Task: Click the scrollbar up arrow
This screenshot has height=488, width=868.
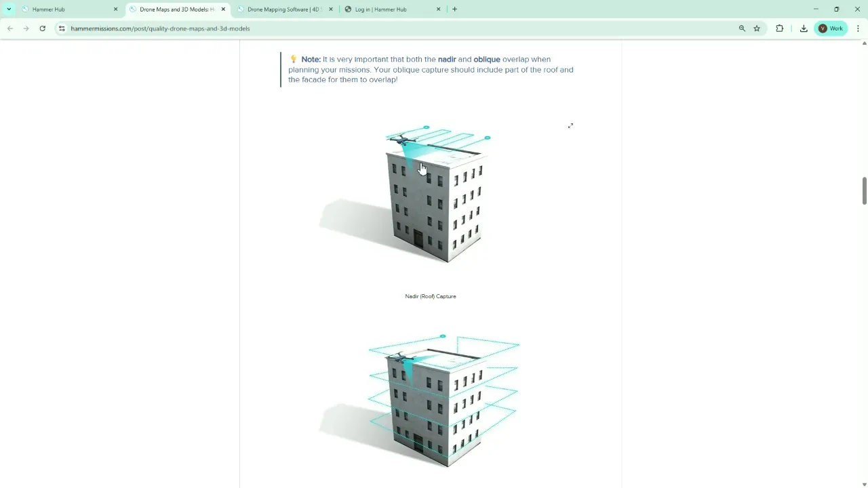Action: [865, 44]
